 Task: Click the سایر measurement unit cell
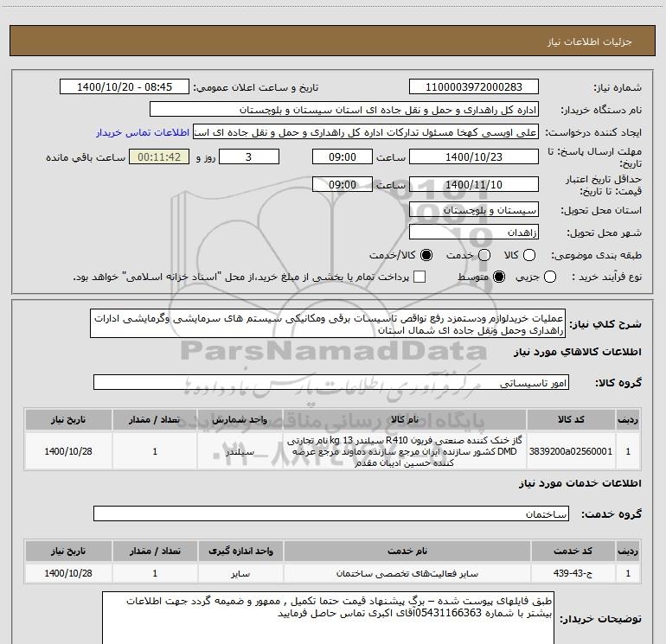(x=240, y=573)
